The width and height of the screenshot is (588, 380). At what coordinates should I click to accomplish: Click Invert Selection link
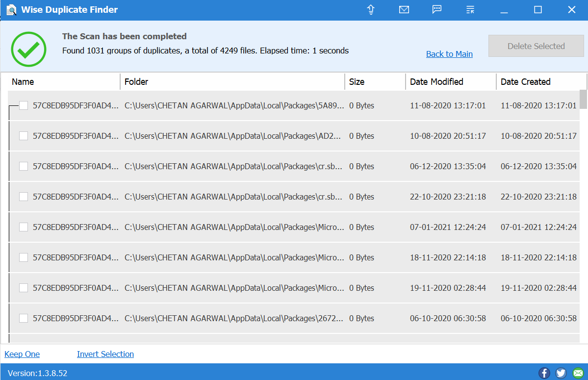point(105,354)
